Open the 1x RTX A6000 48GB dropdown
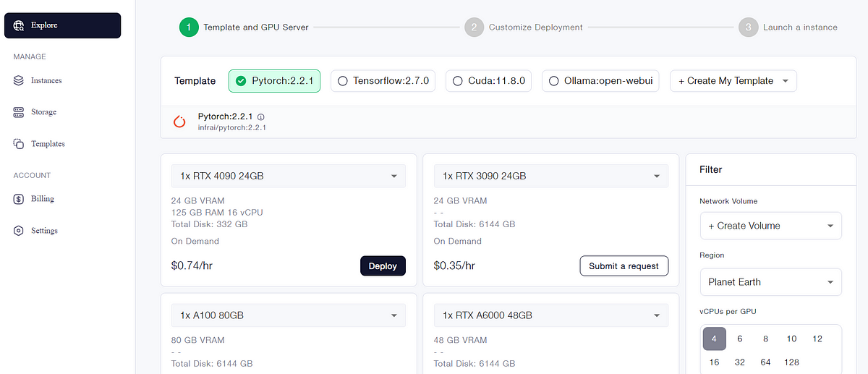 coord(550,315)
